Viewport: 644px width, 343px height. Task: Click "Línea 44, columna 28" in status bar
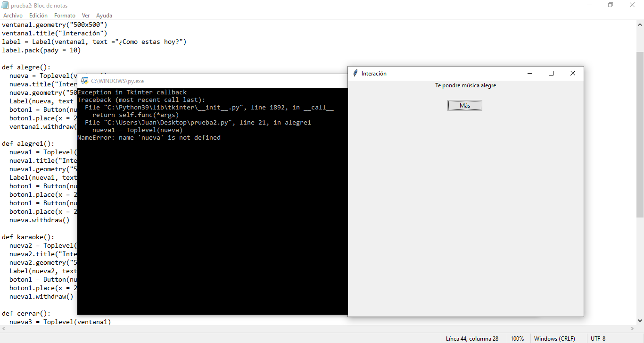tap(472, 338)
